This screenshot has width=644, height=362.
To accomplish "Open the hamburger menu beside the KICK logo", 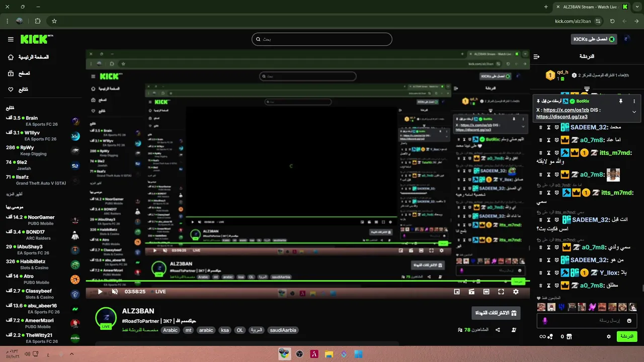I will pos(11,39).
